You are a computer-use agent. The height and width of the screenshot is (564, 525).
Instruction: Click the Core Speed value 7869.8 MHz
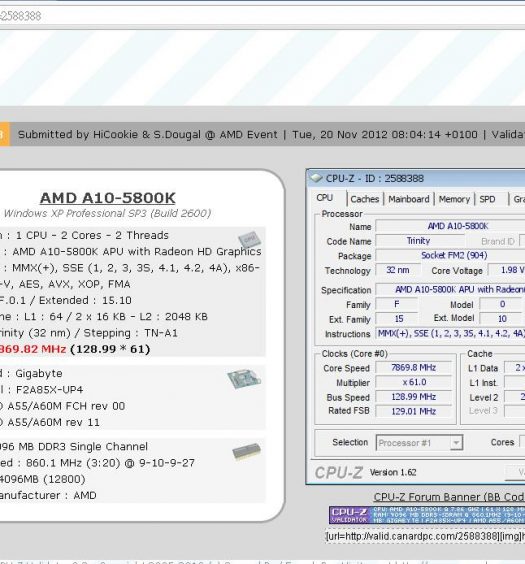point(414,368)
